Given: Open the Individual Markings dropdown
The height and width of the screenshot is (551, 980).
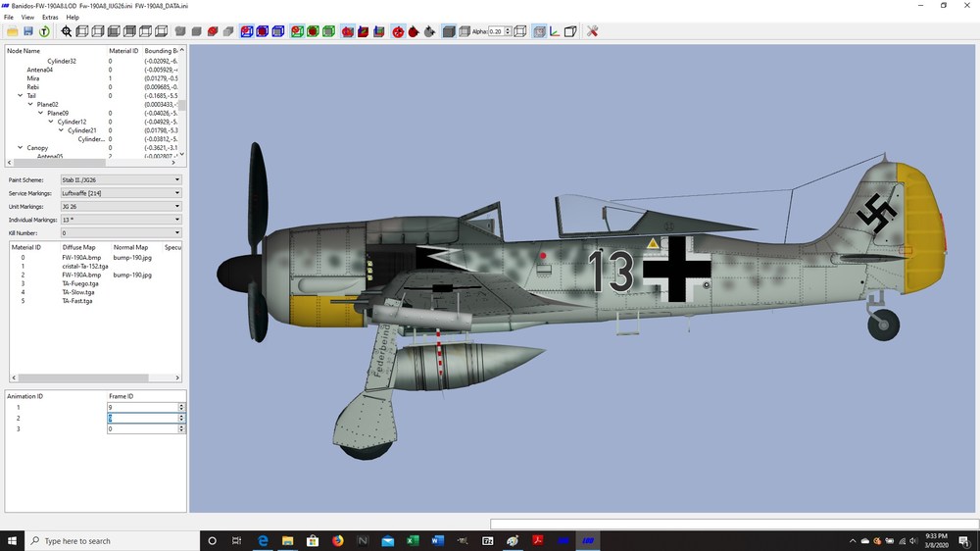Looking at the screenshot, I should pyautogui.click(x=121, y=220).
